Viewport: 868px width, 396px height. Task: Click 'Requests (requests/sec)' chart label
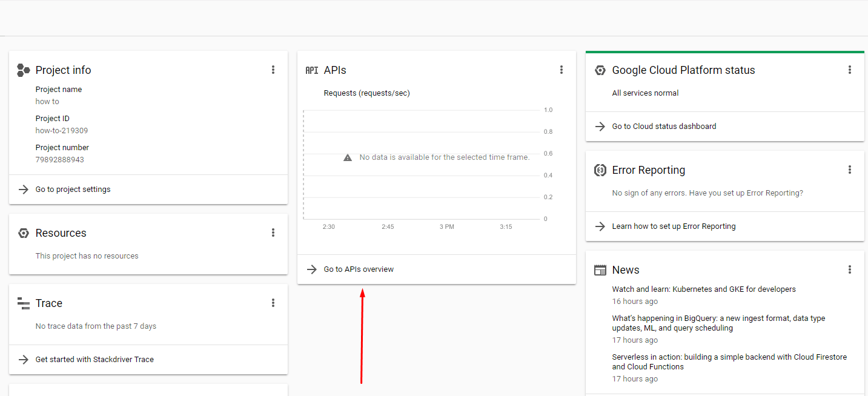coord(366,93)
